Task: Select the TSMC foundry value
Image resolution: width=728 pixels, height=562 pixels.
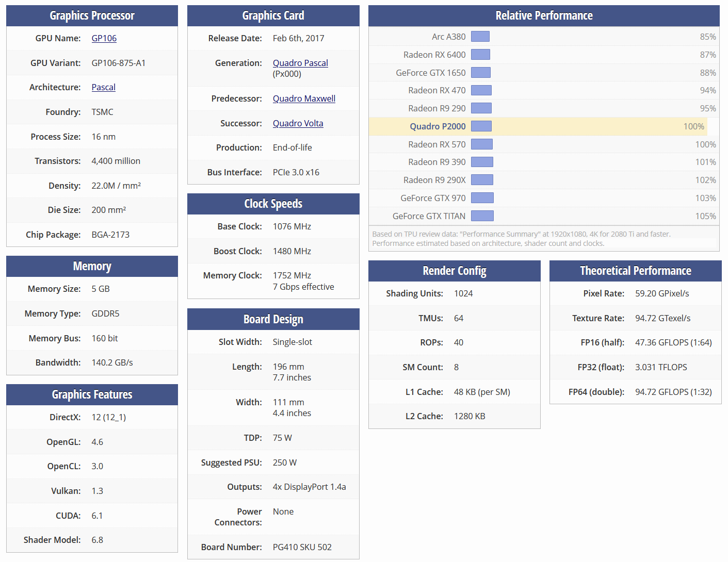Action: click(102, 112)
